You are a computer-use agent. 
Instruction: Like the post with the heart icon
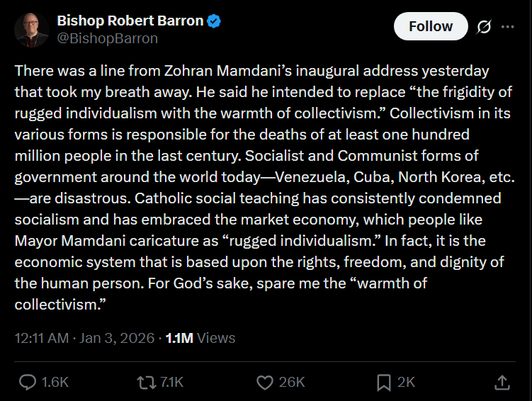coord(264,383)
